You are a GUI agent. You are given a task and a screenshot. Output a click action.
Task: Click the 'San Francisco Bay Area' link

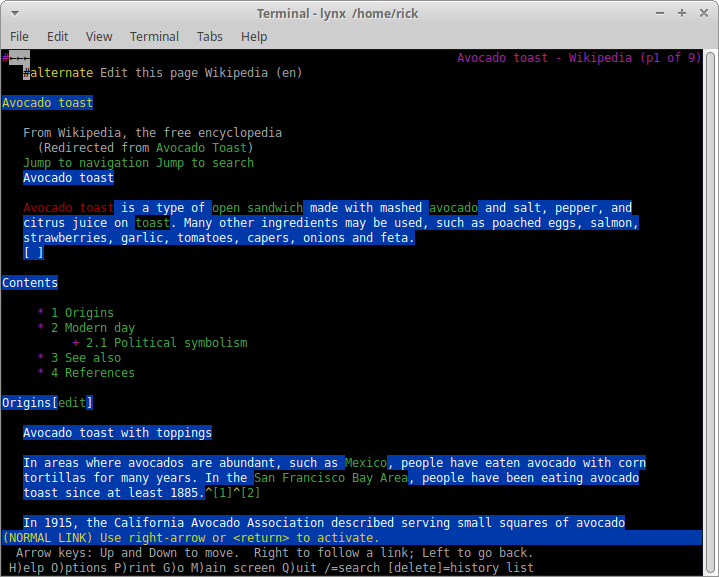tap(330, 478)
